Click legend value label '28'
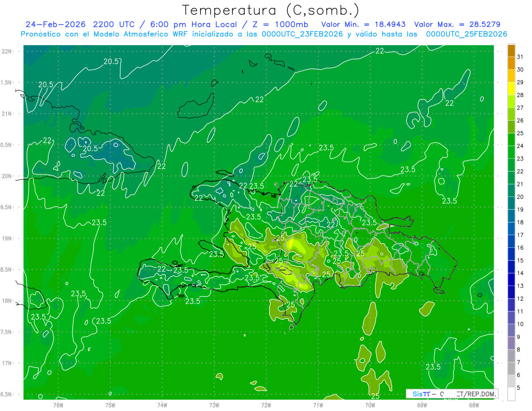 (x=520, y=95)
